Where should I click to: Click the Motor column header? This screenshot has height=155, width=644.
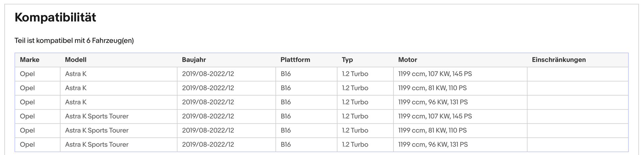click(408, 60)
